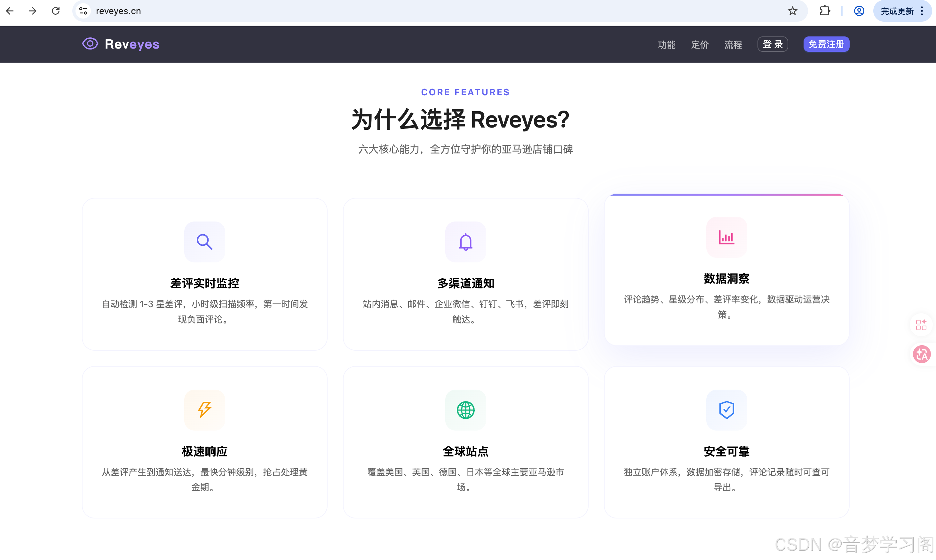Click the Reveyes brand name link
936x560 pixels.
pyautogui.click(x=132, y=44)
